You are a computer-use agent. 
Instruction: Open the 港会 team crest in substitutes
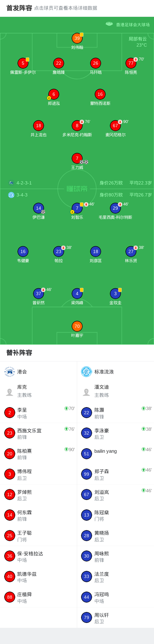[x=9, y=372]
